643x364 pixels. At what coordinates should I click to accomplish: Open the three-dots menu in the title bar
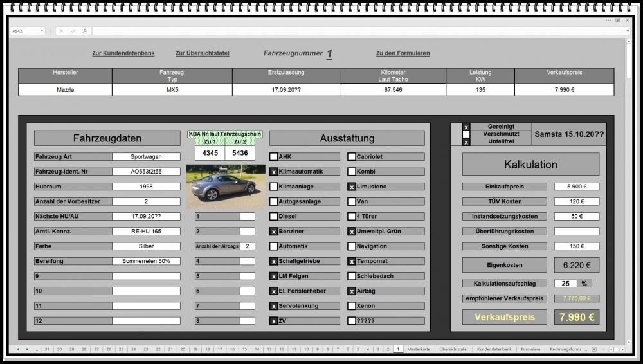coord(608,20)
